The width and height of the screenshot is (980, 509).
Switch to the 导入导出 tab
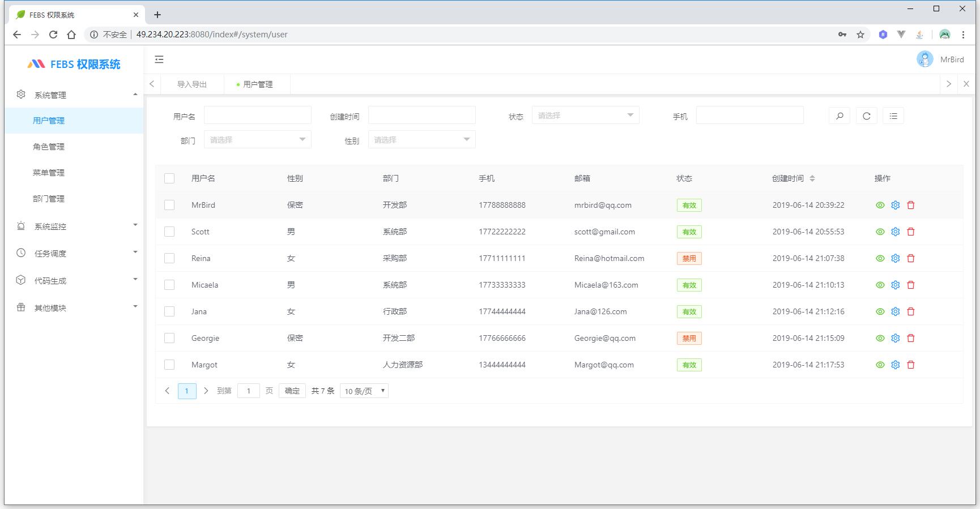click(192, 84)
